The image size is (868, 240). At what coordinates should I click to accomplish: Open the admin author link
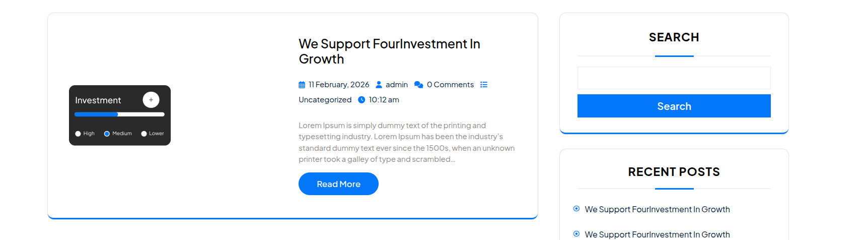click(x=397, y=85)
